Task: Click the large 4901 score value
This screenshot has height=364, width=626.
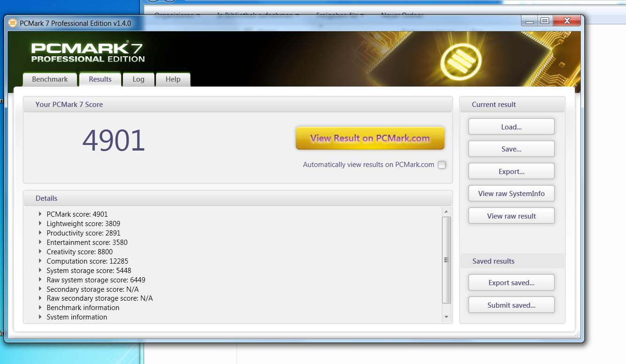Action: point(114,140)
